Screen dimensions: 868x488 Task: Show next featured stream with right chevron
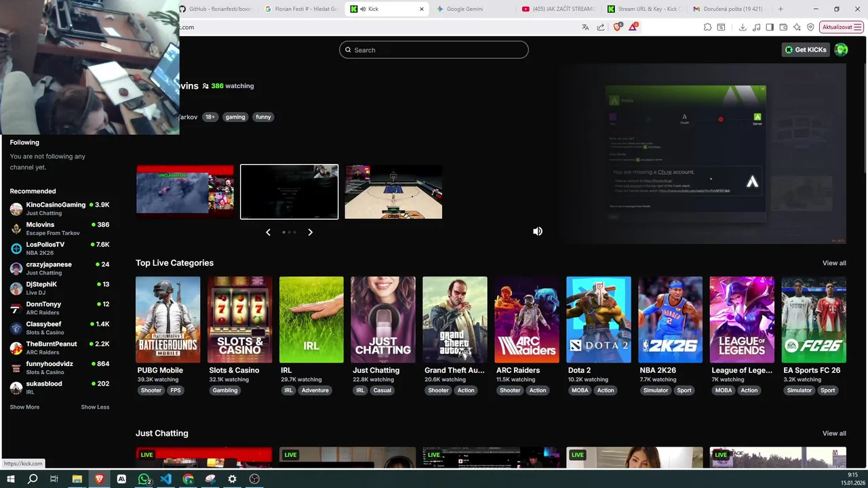tap(310, 232)
